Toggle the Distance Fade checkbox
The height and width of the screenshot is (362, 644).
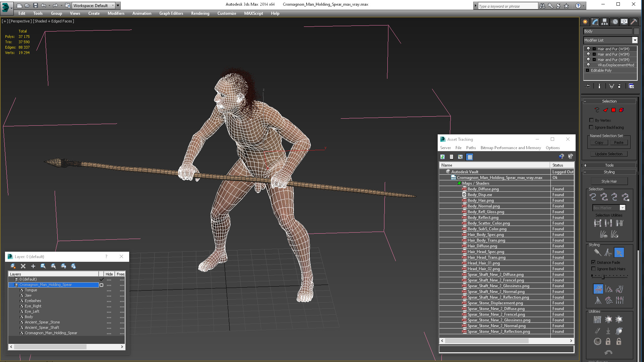593,262
